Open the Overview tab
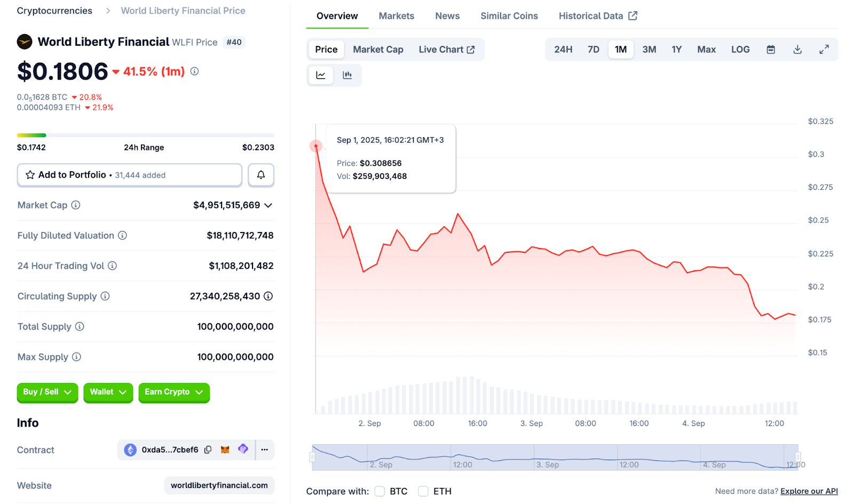854x504 pixels. [337, 16]
